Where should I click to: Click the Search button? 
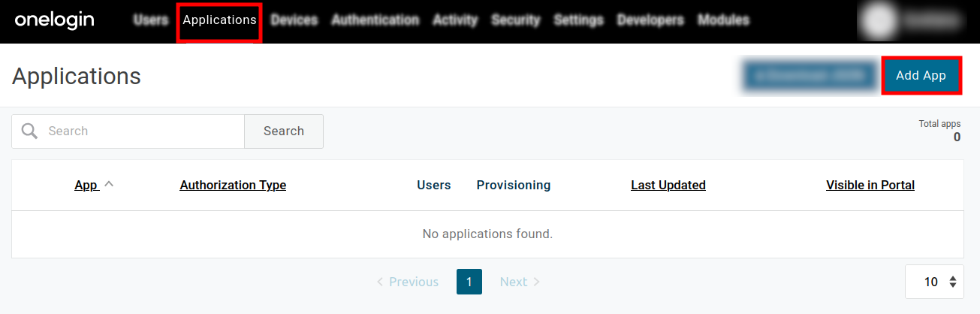pyautogui.click(x=283, y=131)
